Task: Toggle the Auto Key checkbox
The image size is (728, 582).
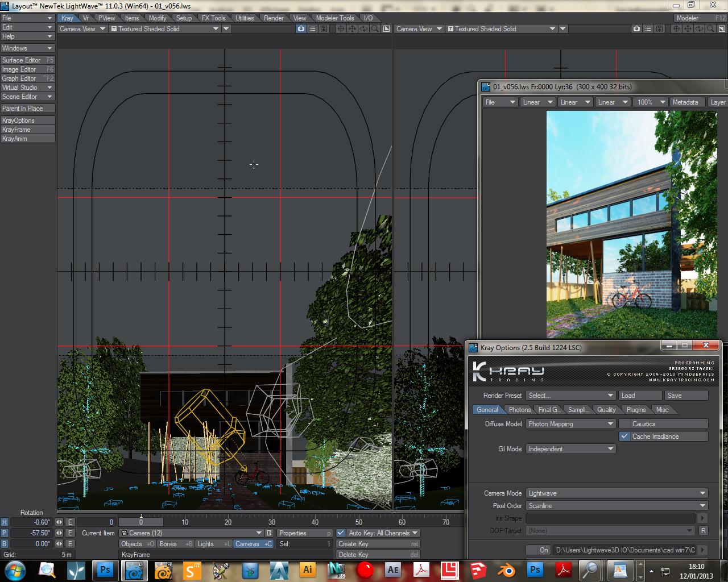Action: 341,533
